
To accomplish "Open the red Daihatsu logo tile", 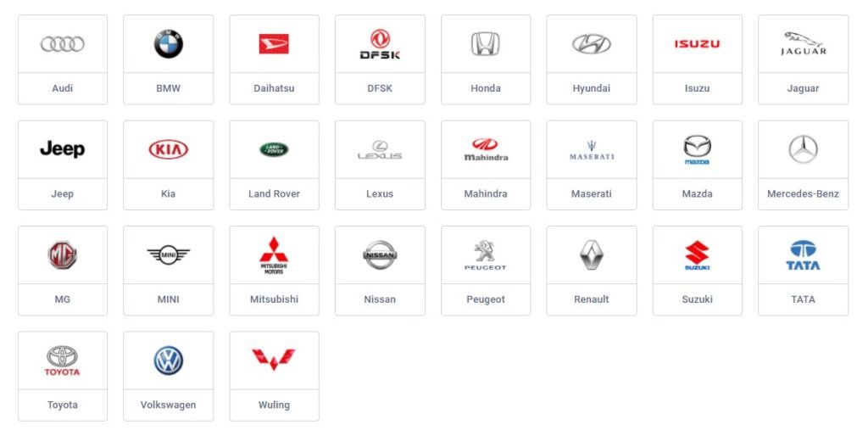I will pyautogui.click(x=274, y=44).
